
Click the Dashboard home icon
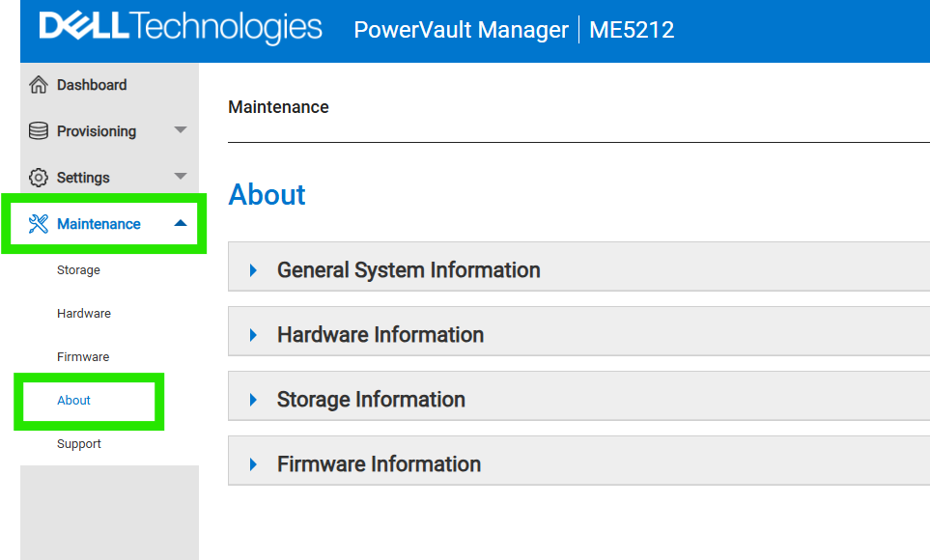coord(37,84)
